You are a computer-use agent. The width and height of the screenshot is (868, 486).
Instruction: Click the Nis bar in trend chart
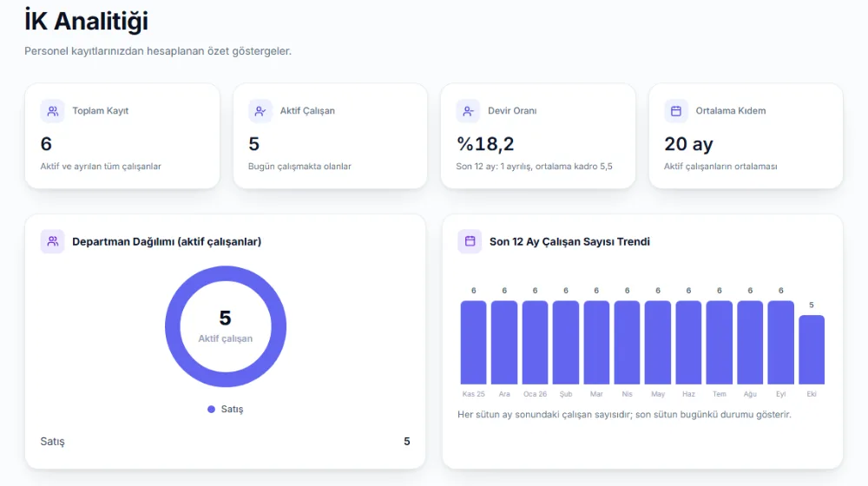coord(628,343)
